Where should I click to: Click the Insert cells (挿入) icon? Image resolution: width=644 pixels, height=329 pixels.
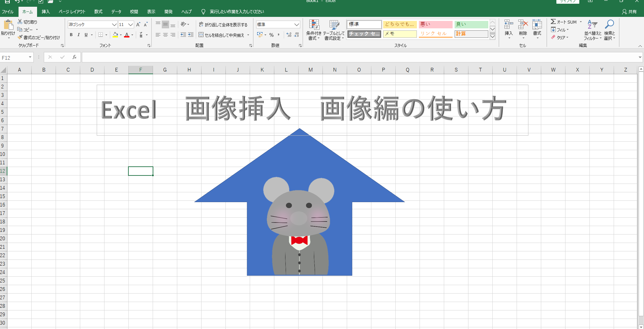(x=509, y=25)
